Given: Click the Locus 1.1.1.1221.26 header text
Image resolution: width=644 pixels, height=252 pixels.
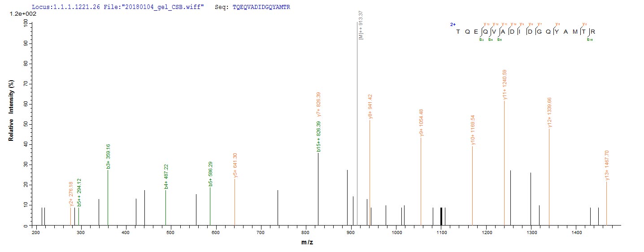Looking at the screenshot, I should click(62, 8).
